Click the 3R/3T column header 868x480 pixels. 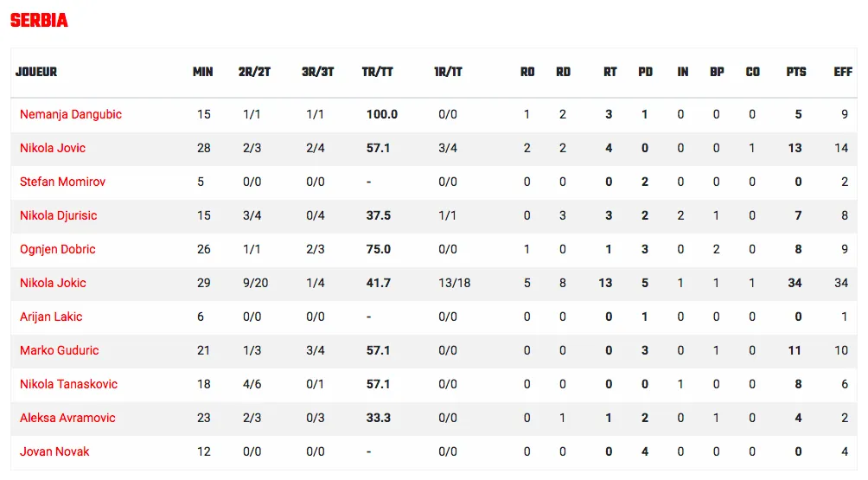(318, 73)
